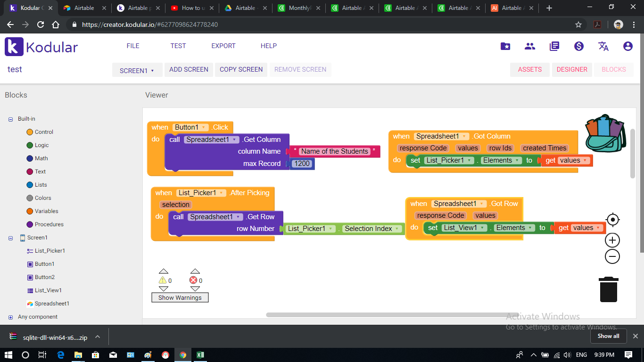Image resolution: width=644 pixels, height=362 pixels.
Task: Open the notification center icon
Action: pyautogui.click(x=628, y=355)
